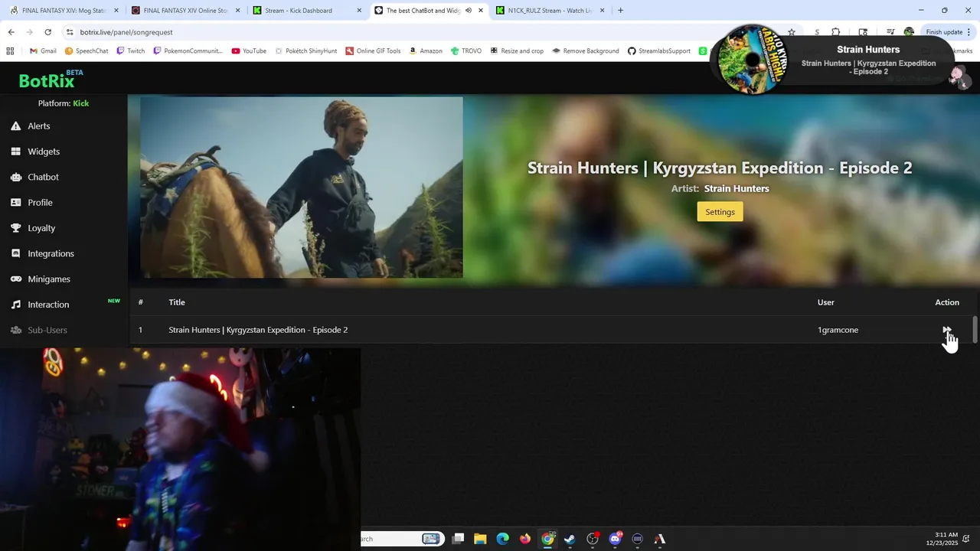The height and width of the screenshot is (551, 980).
Task: Click the Action column header
Action: point(947,302)
